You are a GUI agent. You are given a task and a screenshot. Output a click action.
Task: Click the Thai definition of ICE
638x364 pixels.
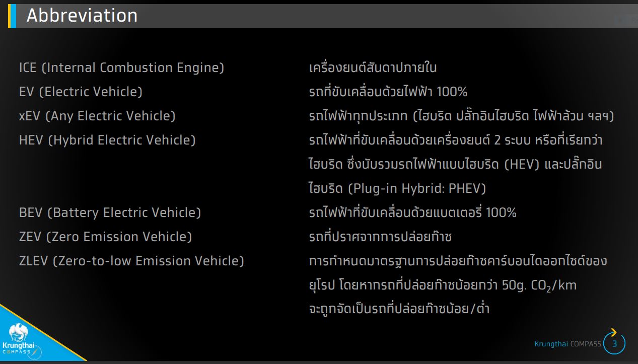coord(373,67)
